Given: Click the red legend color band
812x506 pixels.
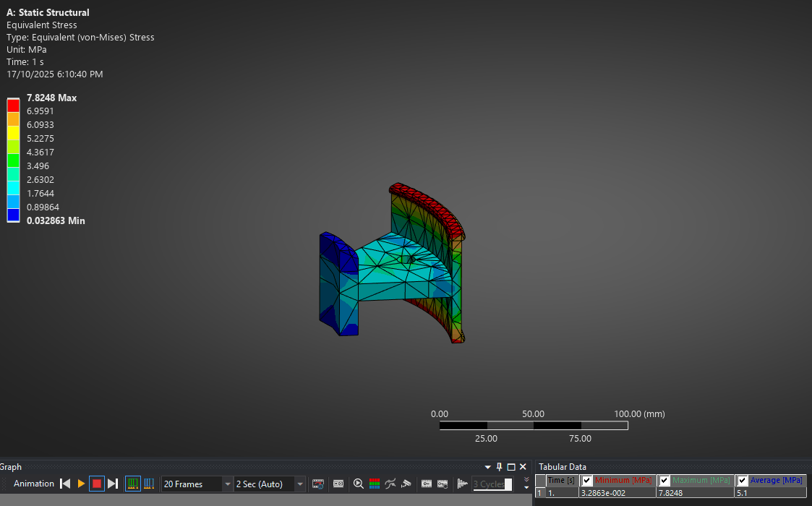Looking at the screenshot, I should (13, 106).
